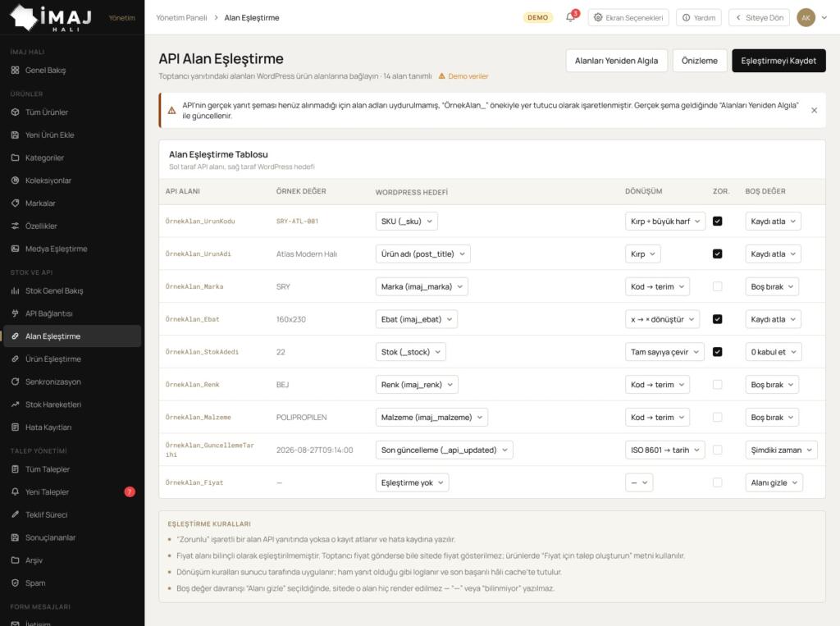Click the Tüm Ürünler box icon
This screenshot has width=840, height=626.
tap(15, 112)
